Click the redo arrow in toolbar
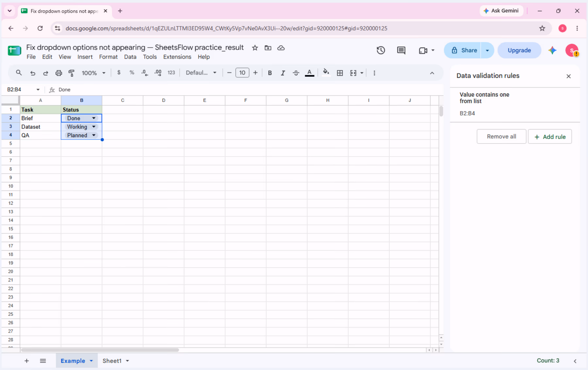The image size is (588, 370). (x=46, y=73)
